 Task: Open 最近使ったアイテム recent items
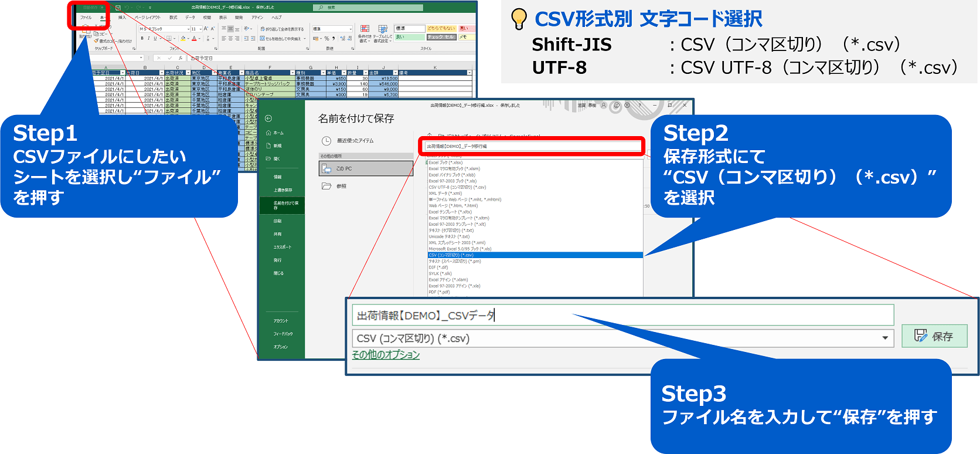349,141
